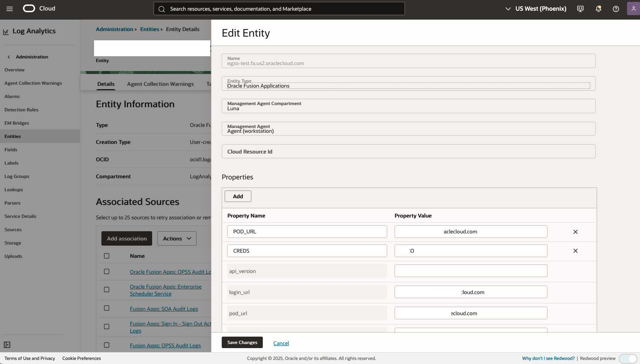Click the resources search field
Screen dimensions: 640x364
coord(279,9)
